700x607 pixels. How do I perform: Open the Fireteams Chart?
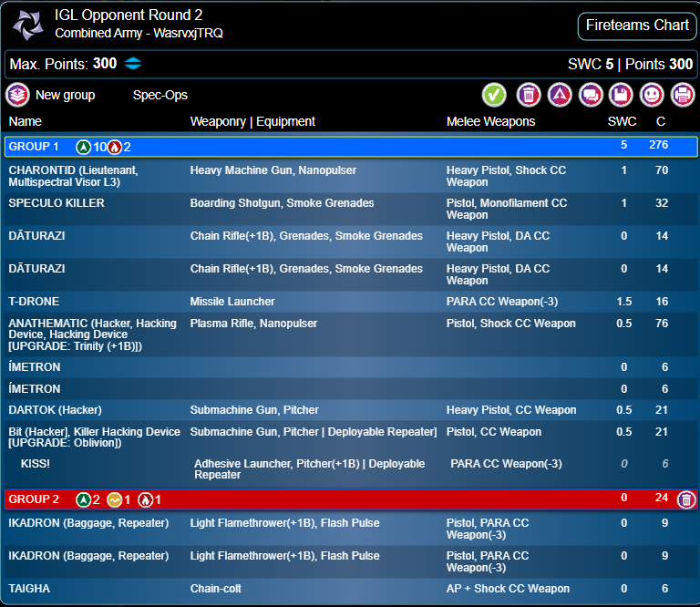point(636,26)
